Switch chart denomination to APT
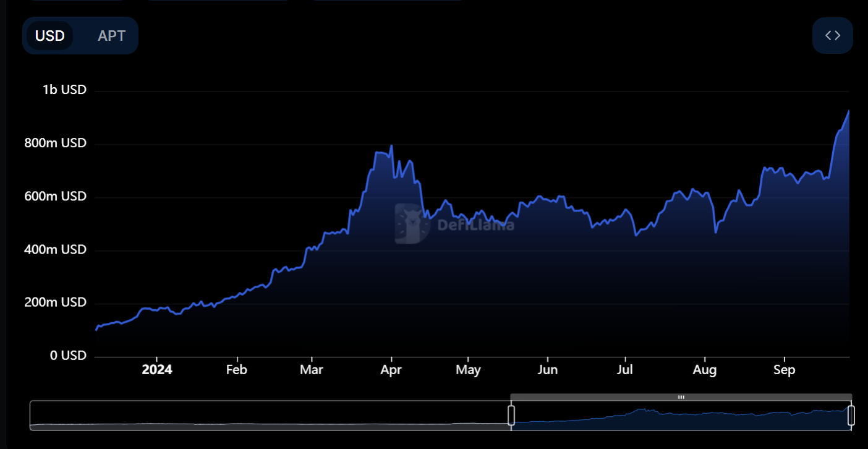This screenshot has height=449, width=868. [111, 36]
